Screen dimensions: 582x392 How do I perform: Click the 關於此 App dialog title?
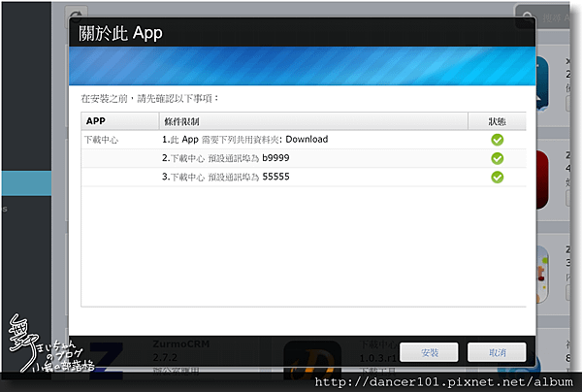pos(120,33)
